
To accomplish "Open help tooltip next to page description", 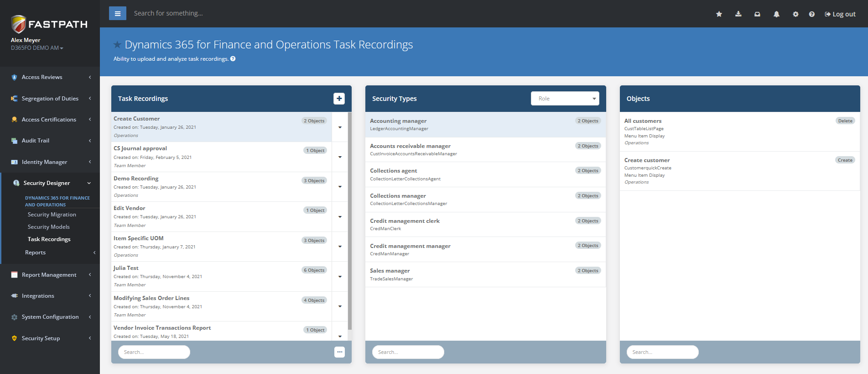I will (233, 58).
